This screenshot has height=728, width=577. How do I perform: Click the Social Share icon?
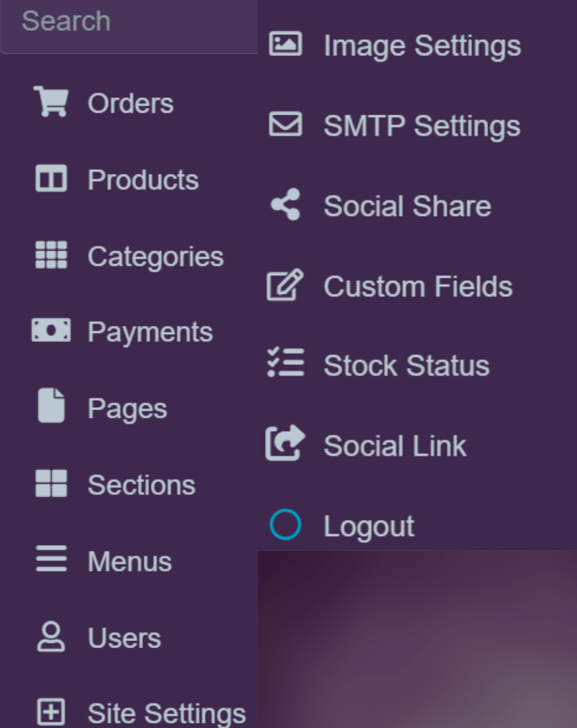pos(285,204)
